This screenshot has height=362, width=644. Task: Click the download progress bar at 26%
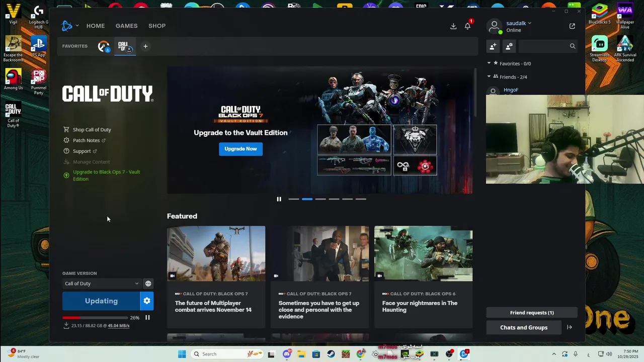(95, 318)
